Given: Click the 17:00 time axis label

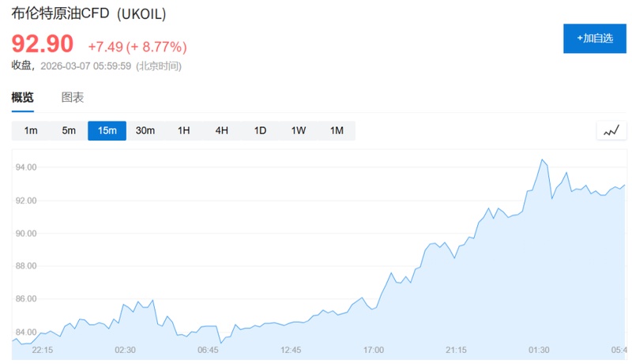Looking at the screenshot, I should click(374, 350).
